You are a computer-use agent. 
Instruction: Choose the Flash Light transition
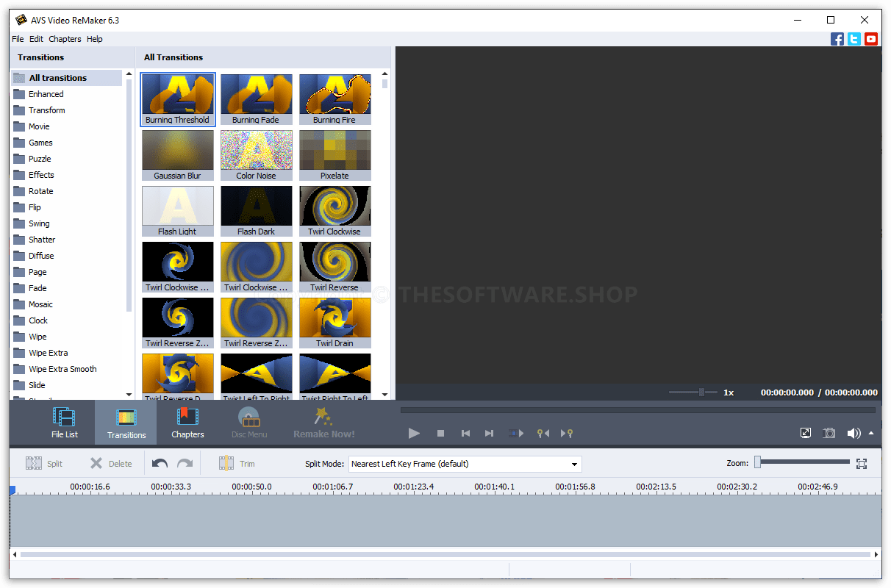click(178, 211)
